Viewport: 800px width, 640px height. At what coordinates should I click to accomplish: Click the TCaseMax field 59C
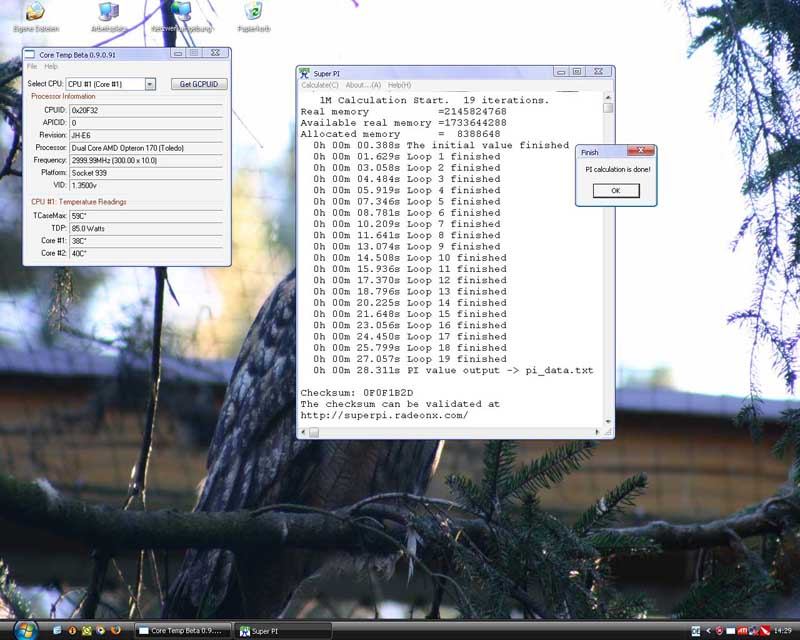(146, 216)
